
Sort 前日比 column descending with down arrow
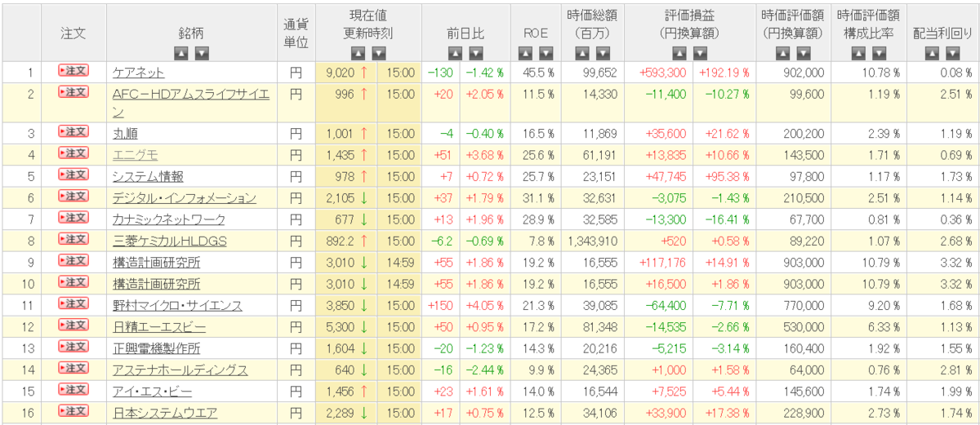pos(476,53)
